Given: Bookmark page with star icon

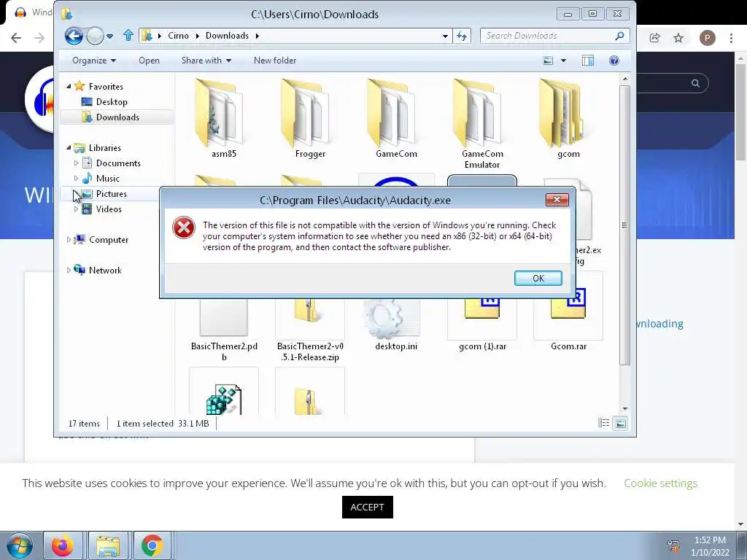Looking at the screenshot, I should (x=678, y=38).
